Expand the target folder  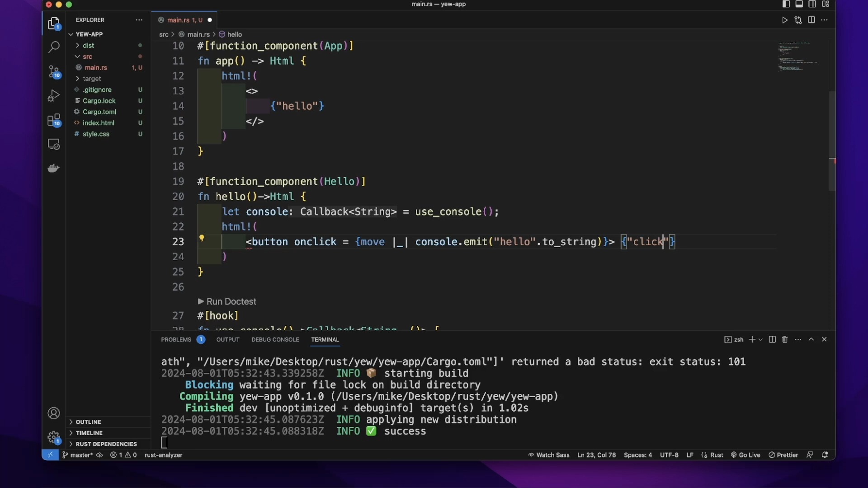point(92,79)
